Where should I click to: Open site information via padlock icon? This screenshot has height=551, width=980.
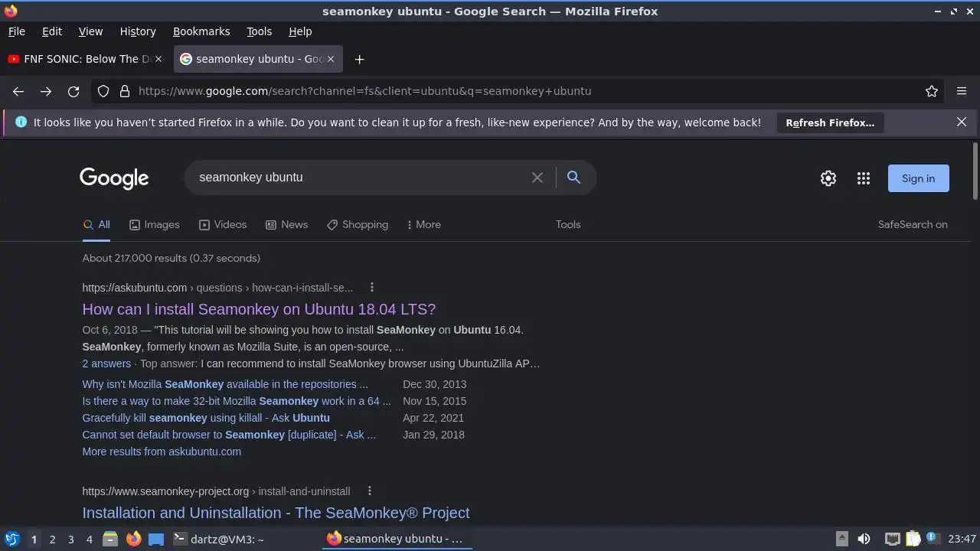coord(125,91)
